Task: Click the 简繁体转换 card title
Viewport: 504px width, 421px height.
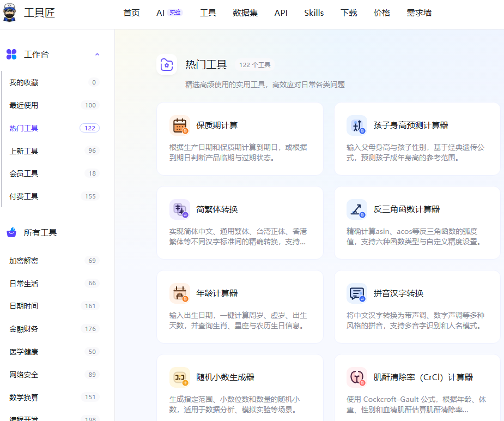Action: [217, 209]
